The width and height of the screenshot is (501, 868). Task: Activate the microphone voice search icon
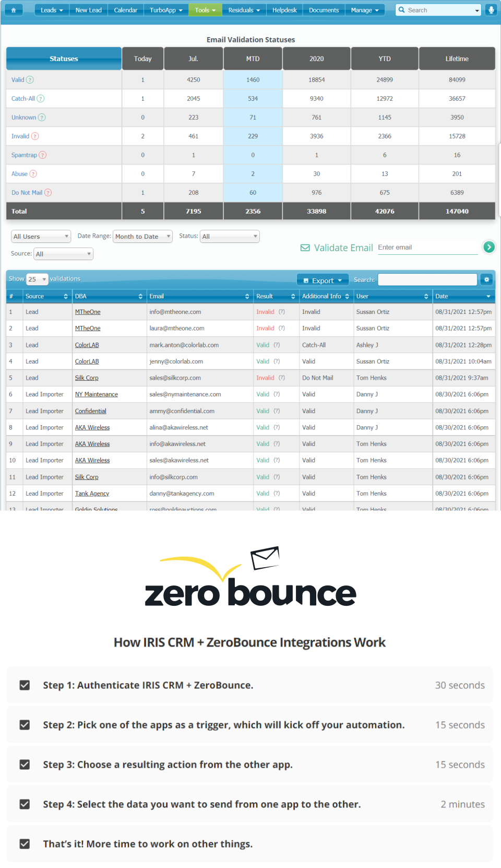(x=491, y=10)
